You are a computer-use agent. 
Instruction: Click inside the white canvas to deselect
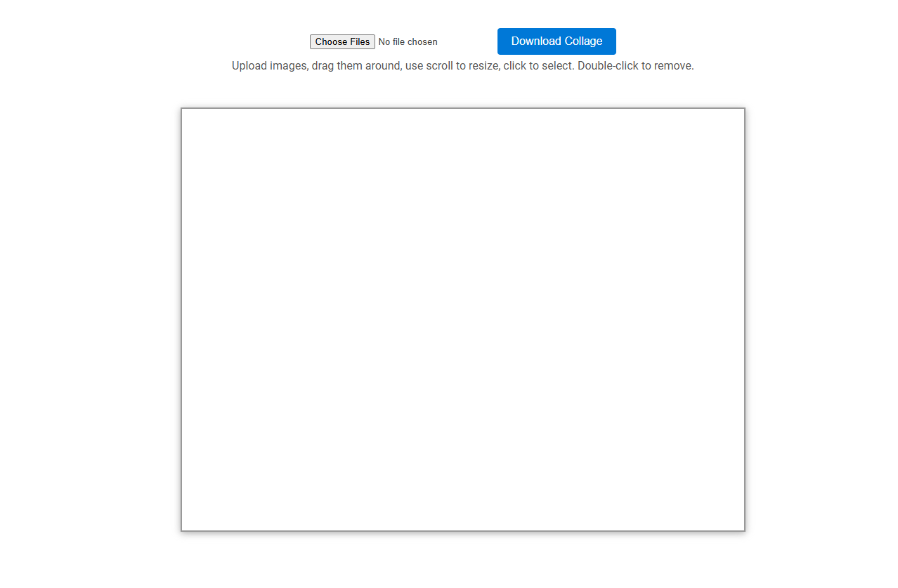pos(463,320)
